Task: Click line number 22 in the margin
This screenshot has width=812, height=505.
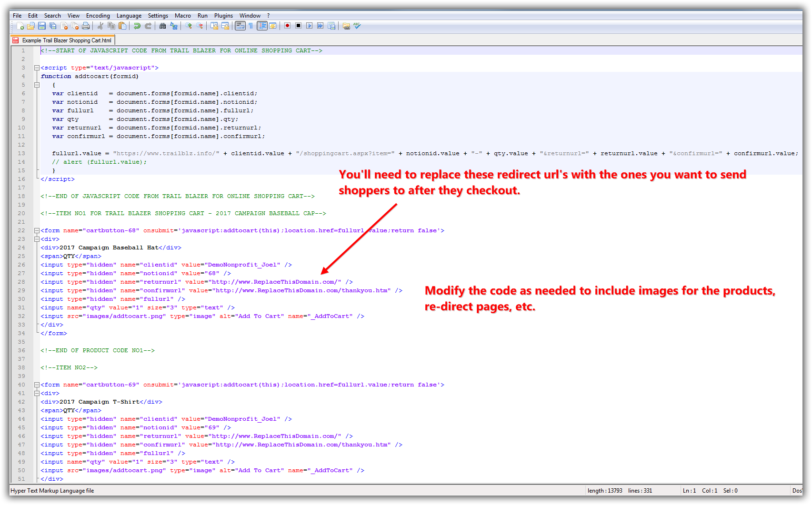Action: pos(21,230)
